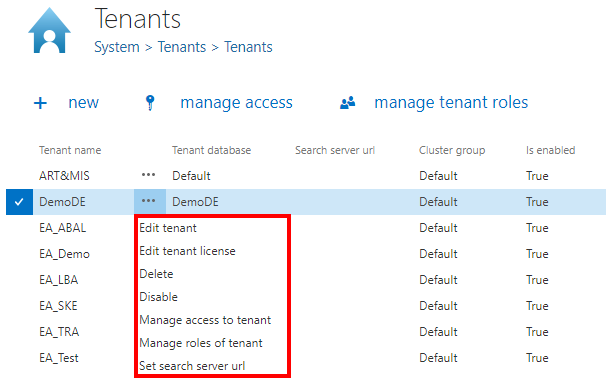
Task: Click Default cluster group for EA_LBA
Action: pyautogui.click(x=438, y=280)
